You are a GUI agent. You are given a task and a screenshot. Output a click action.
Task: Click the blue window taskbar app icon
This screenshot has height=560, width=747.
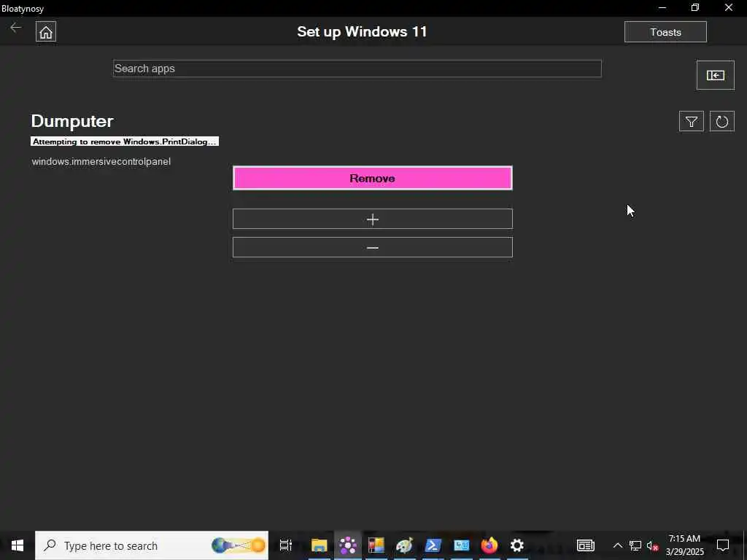[x=461, y=545]
